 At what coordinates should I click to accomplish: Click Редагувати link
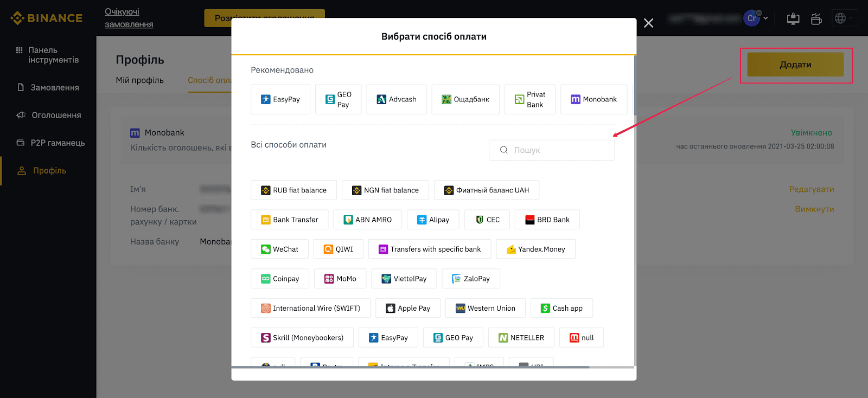click(812, 189)
